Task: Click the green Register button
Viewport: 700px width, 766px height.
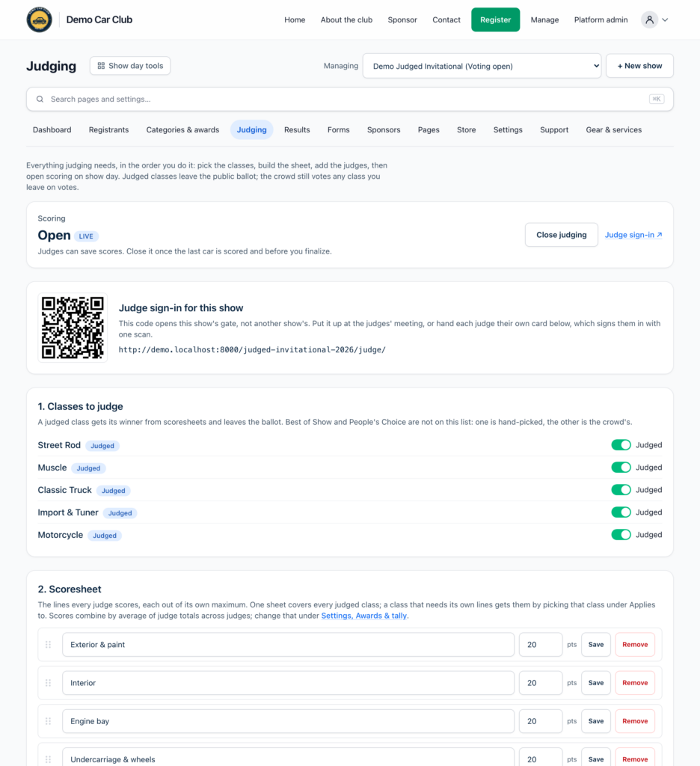Action: [495, 20]
